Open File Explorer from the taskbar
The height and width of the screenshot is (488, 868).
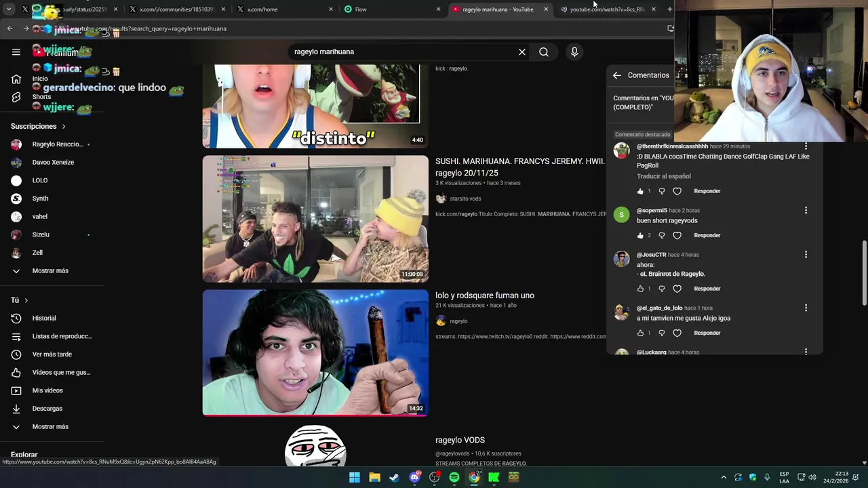point(374,477)
